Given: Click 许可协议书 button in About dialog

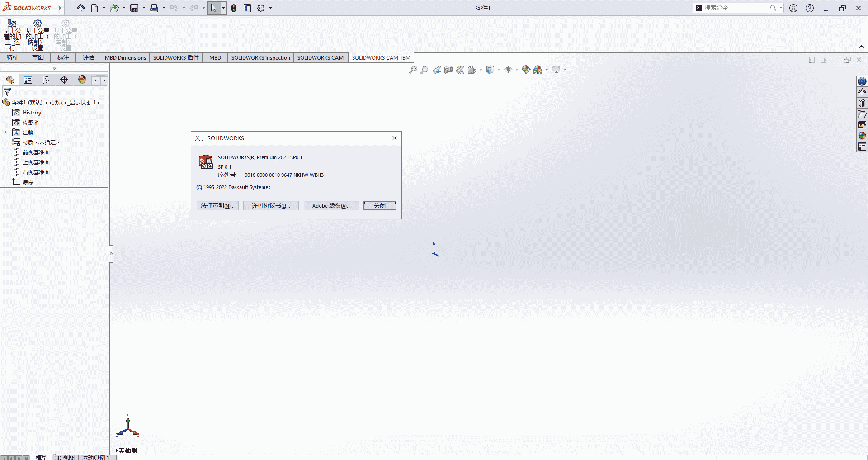Looking at the screenshot, I should (271, 206).
